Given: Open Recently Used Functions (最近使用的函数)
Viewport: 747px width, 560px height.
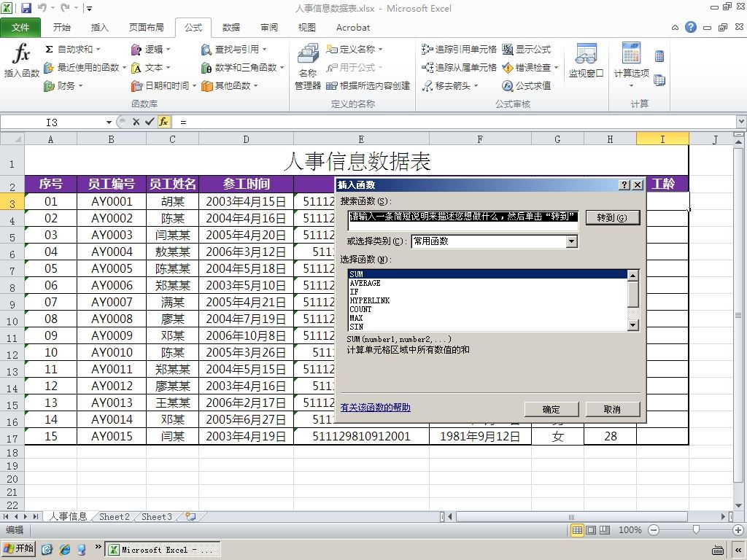Looking at the screenshot, I should 85,68.
